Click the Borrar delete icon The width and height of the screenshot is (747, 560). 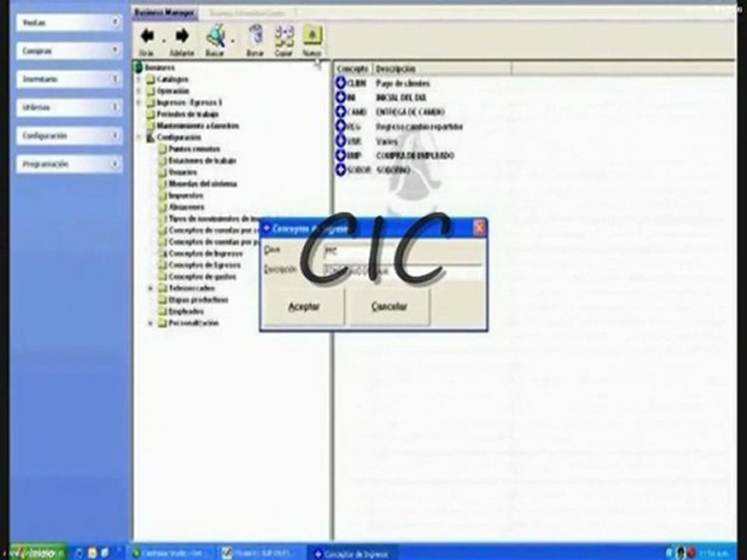click(x=255, y=36)
